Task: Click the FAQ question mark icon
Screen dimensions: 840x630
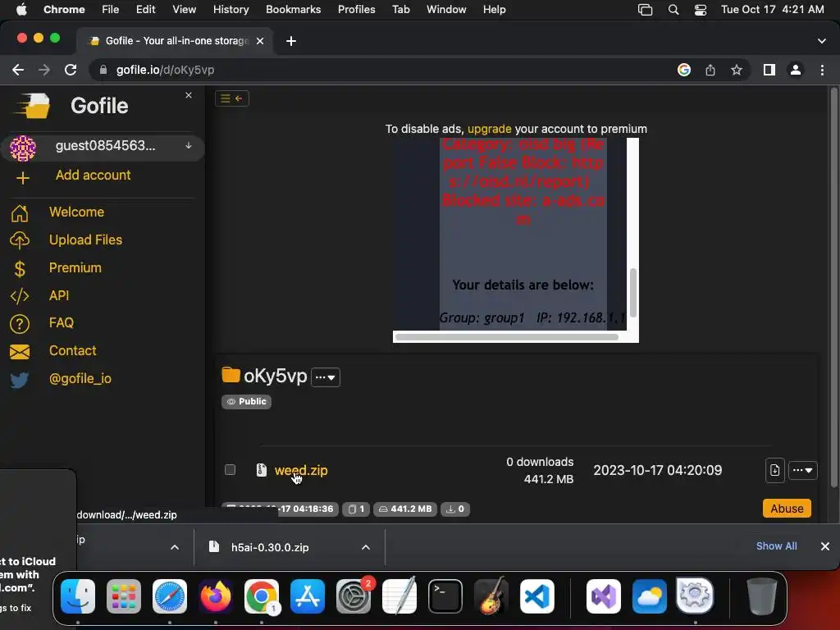Action: [20, 323]
